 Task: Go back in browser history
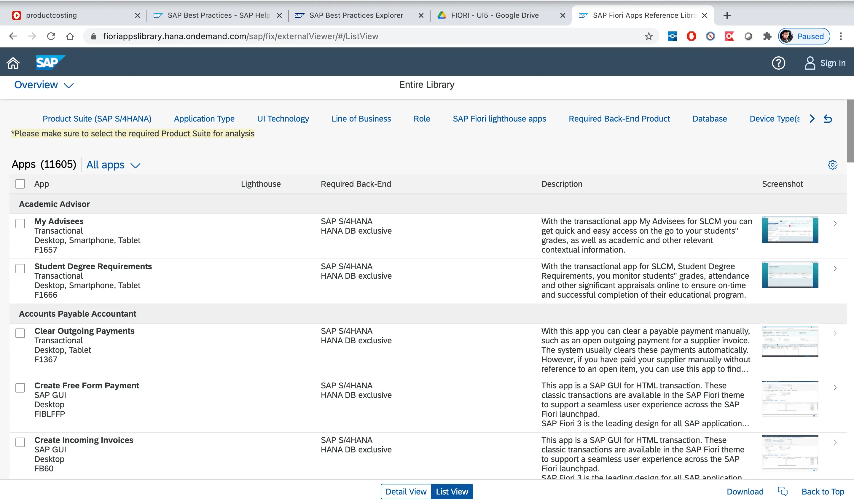(x=13, y=36)
